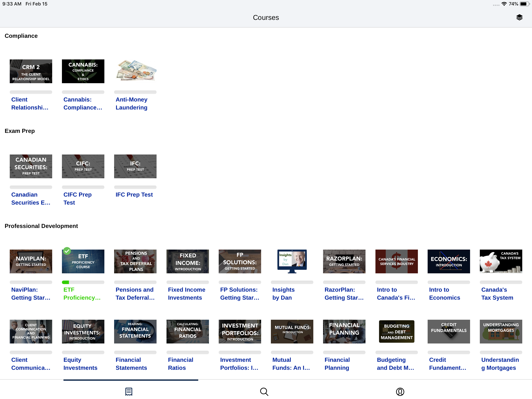The height and width of the screenshot is (399, 532).
Task: Click the Client Relationshi… course link
Action: 30,103
